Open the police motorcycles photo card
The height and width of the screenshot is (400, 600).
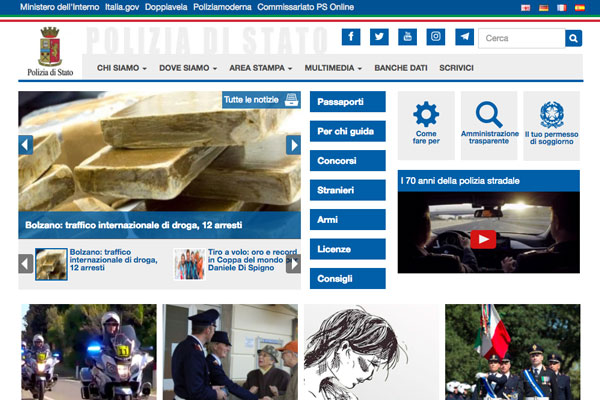(x=89, y=352)
